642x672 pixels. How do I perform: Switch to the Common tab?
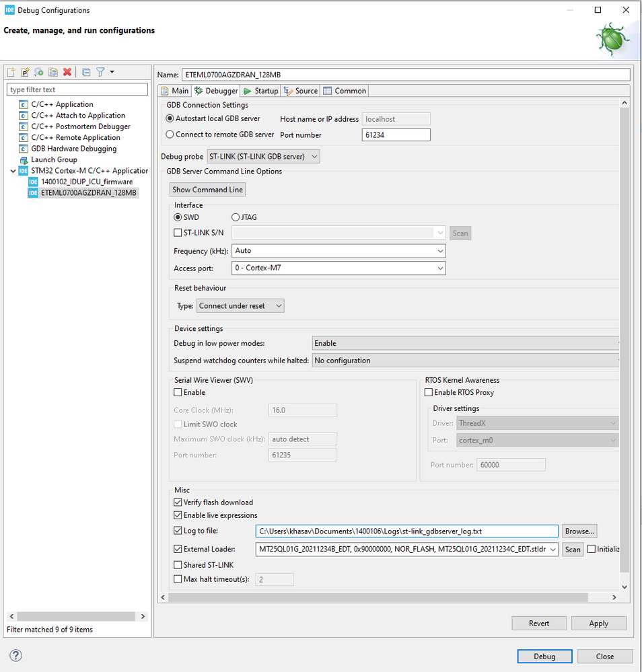[x=345, y=91]
